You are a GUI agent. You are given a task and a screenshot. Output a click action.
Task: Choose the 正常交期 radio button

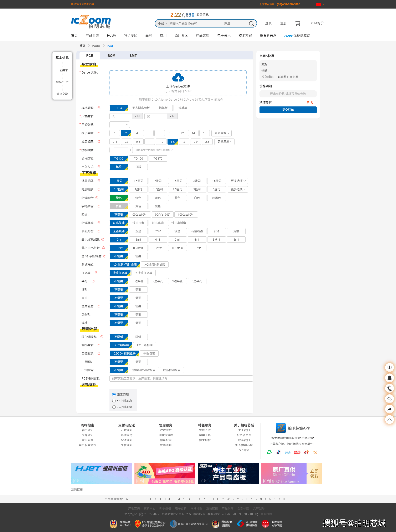click(114, 394)
